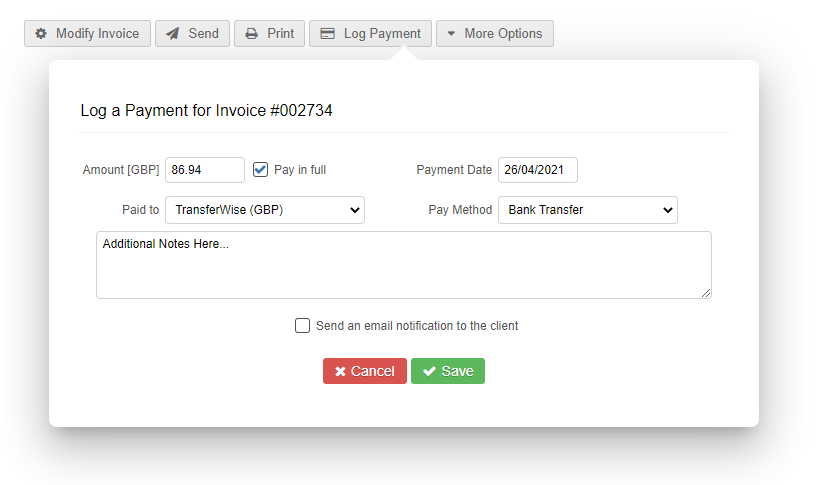
Task: Open the More Options menu
Action: click(494, 33)
